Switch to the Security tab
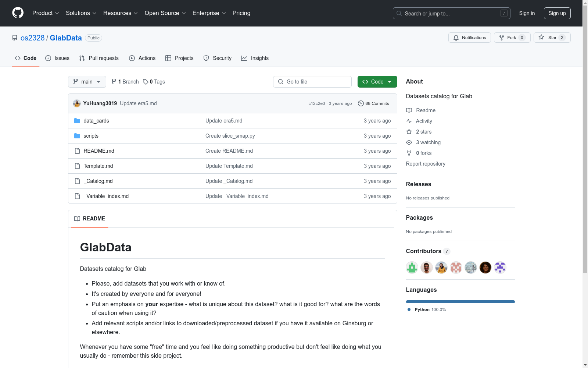 (218, 58)
